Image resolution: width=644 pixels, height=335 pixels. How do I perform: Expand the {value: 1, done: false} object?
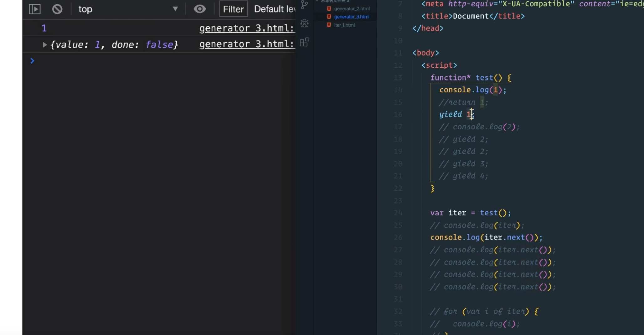pyautogui.click(x=45, y=45)
